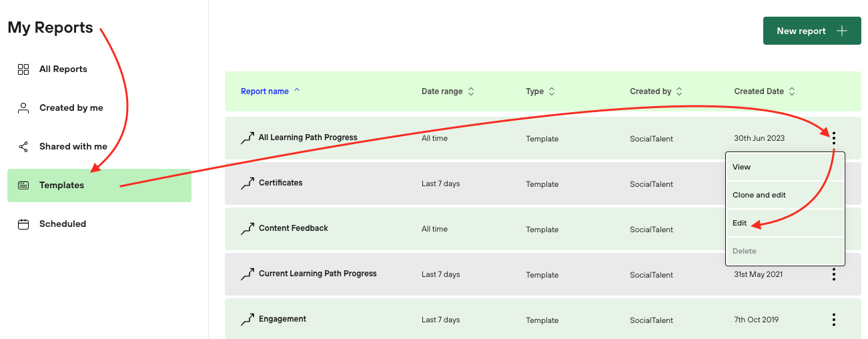
Task: Click the New report button
Action: coord(811,31)
